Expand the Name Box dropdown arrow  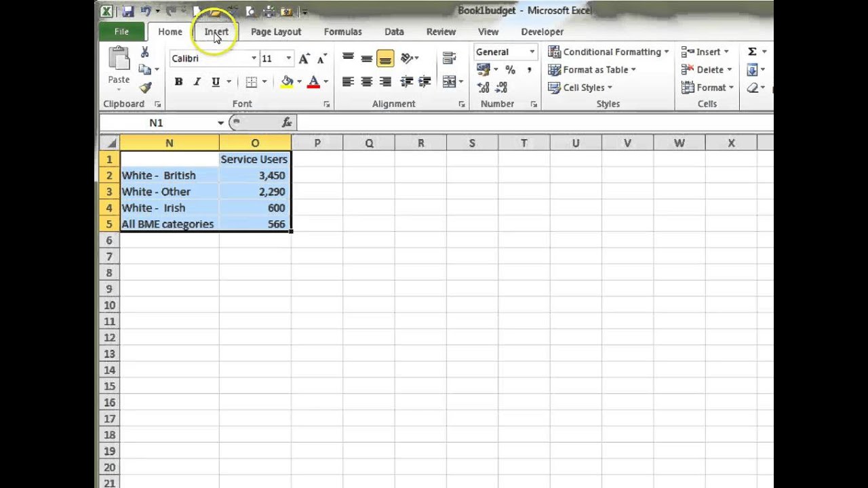click(220, 123)
